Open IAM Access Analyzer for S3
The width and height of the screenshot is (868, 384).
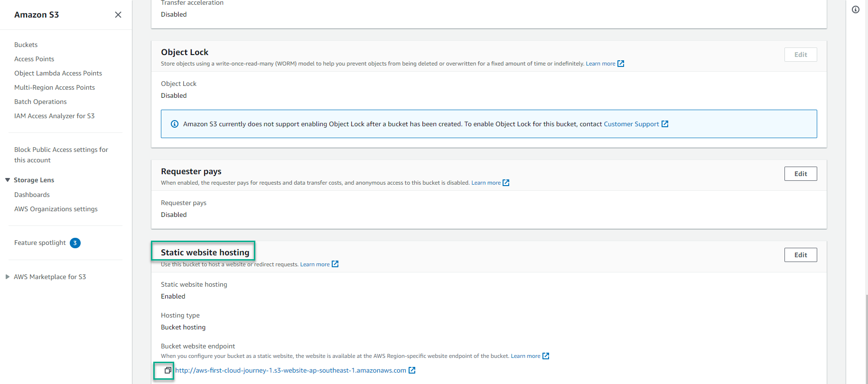[x=54, y=116]
